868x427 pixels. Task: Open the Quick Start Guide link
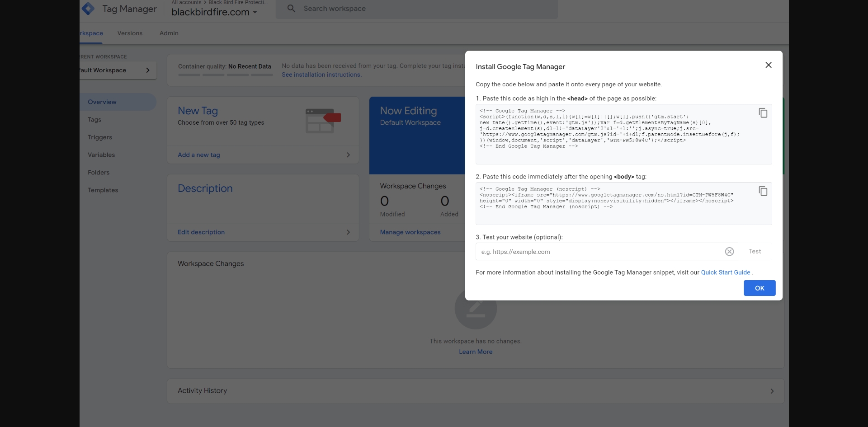(726, 272)
